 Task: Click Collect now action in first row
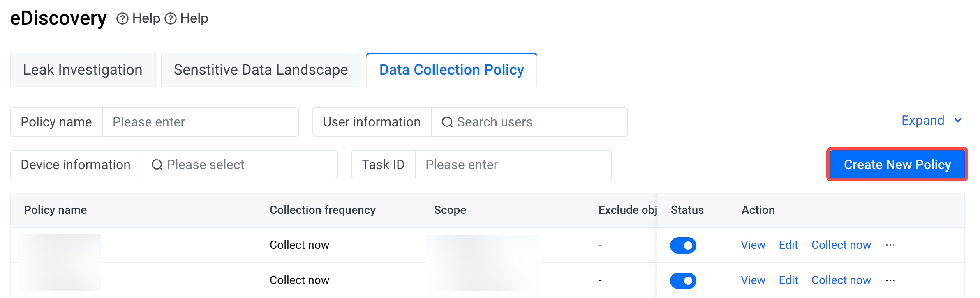pyautogui.click(x=841, y=245)
